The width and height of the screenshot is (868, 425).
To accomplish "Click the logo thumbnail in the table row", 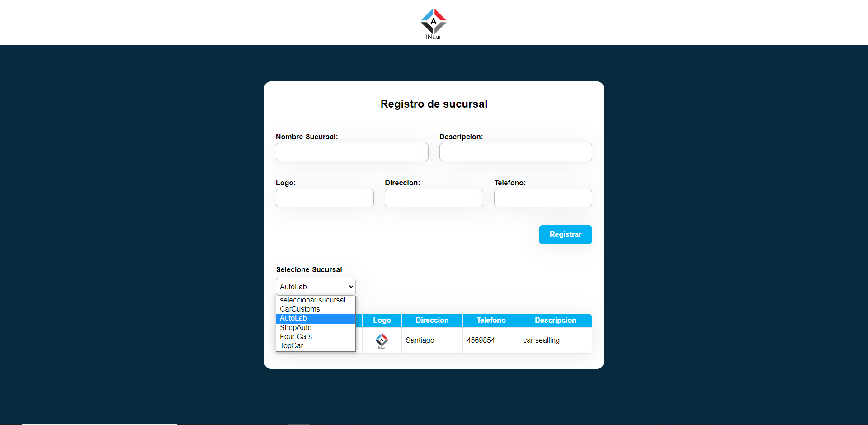I will pyautogui.click(x=381, y=340).
